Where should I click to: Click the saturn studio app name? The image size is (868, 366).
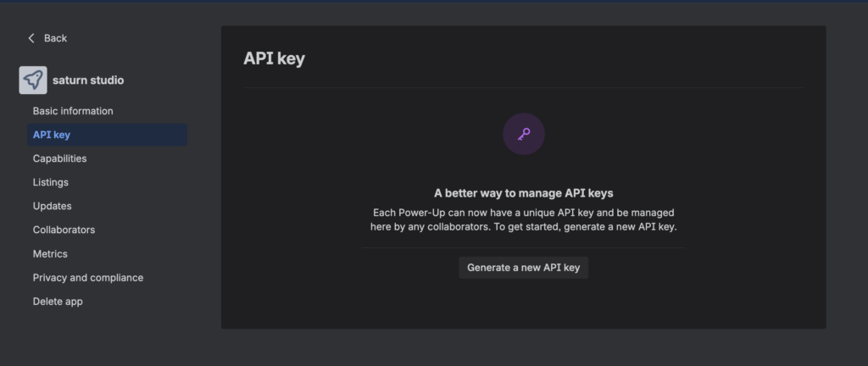coord(88,80)
